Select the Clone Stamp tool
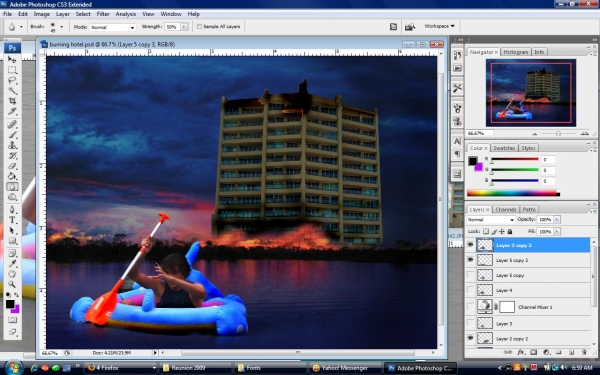The image size is (600, 375). 12,145
